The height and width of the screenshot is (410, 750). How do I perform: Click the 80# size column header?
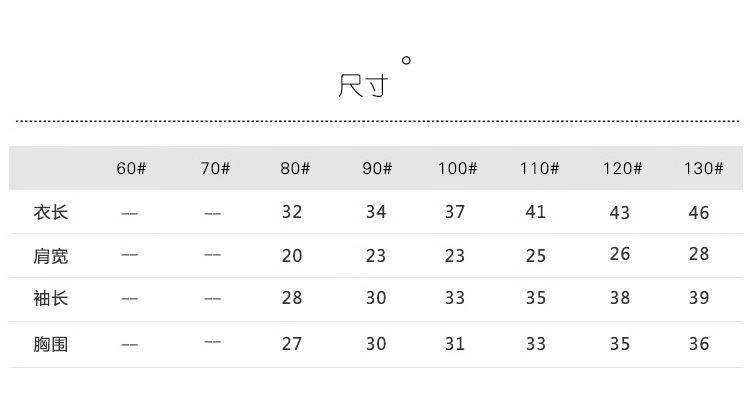click(295, 168)
